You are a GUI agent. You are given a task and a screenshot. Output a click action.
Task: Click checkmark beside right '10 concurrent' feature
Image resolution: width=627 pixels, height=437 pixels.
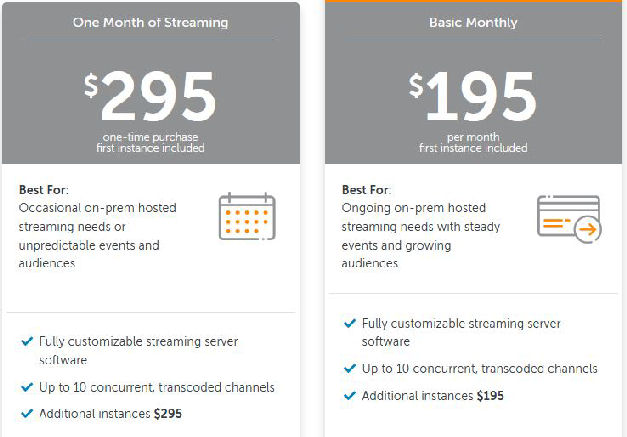349,369
